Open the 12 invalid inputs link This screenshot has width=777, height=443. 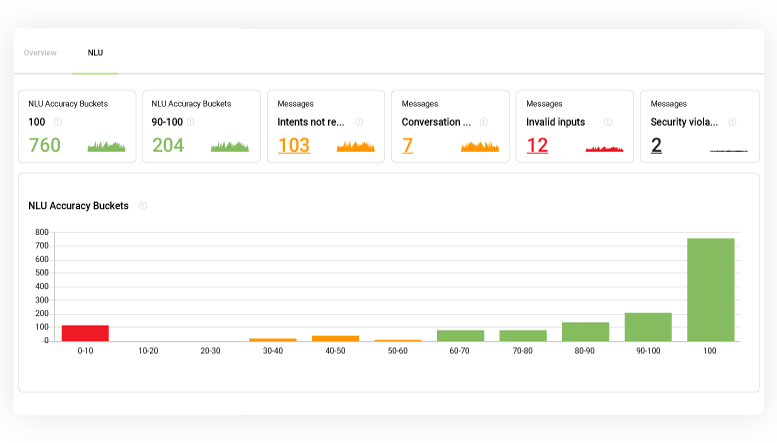coord(537,145)
